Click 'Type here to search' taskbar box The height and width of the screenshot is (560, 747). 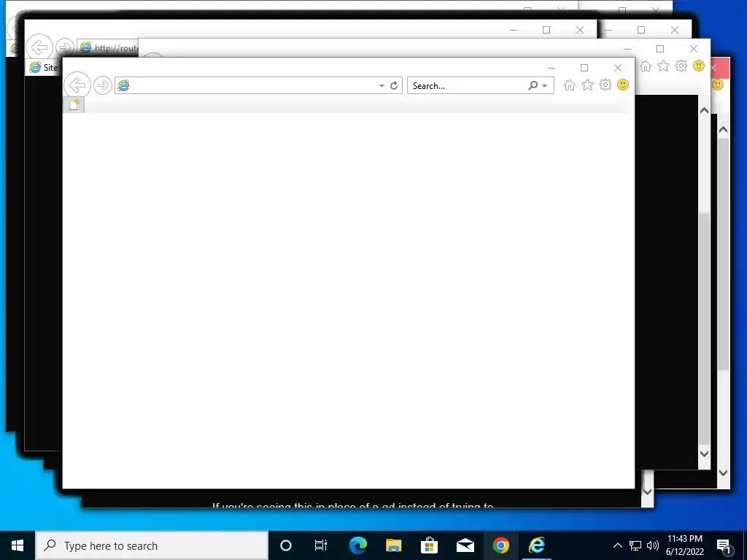(152, 545)
